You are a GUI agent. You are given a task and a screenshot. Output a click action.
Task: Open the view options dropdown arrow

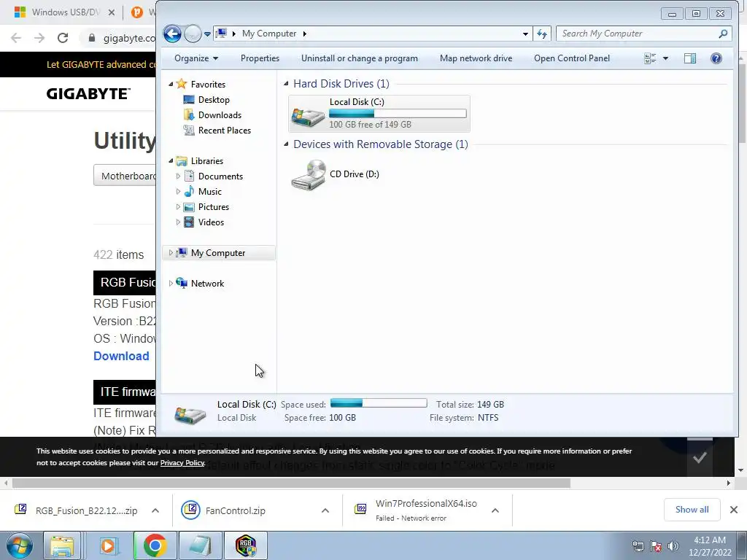pyautogui.click(x=665, y=58)
